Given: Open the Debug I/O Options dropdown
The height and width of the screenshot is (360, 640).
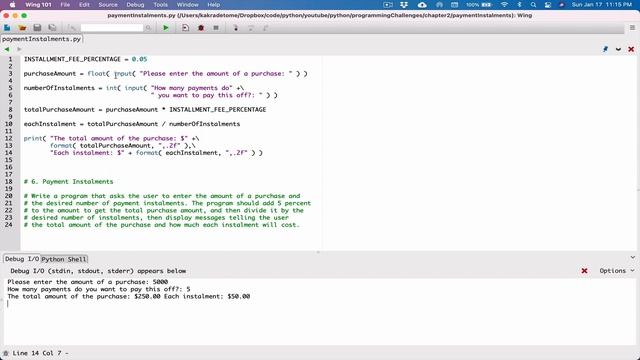Looking at the screenshot, I should (616, 271).
